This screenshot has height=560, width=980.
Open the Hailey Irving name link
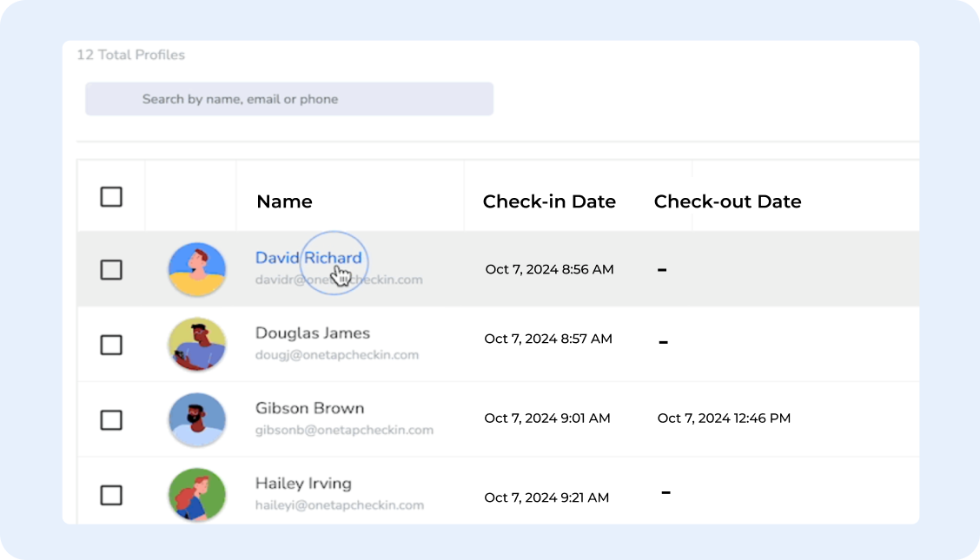click(303, 484)
